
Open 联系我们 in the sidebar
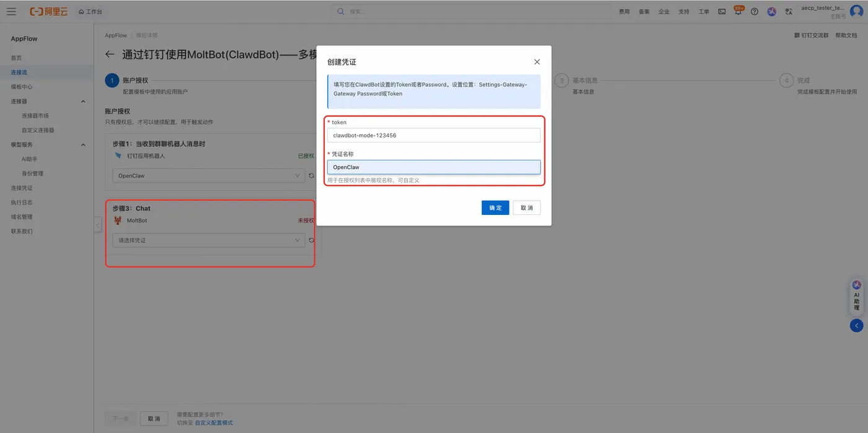point(22,231)
